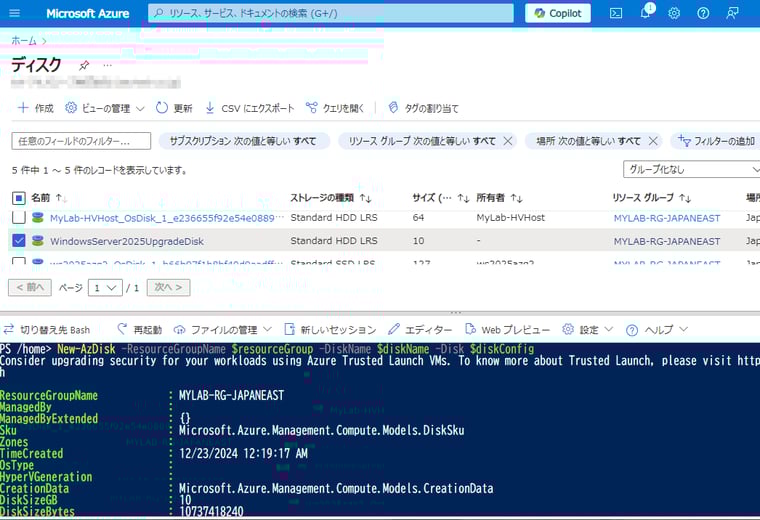
Task: Open ファイルの管理 dropdown
Action: [222, 330]
